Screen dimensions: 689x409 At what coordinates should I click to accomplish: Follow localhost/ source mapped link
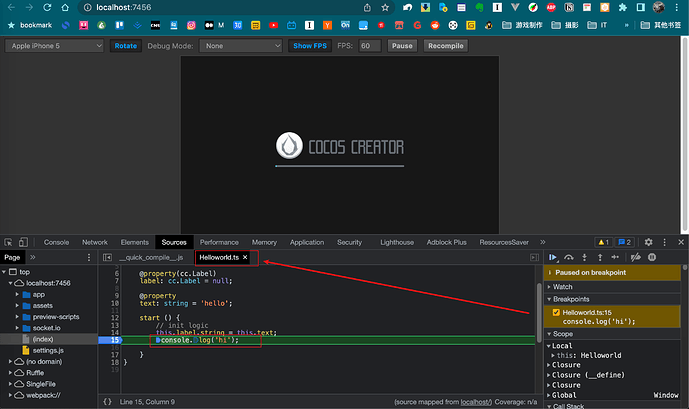(x=475, y=402)
